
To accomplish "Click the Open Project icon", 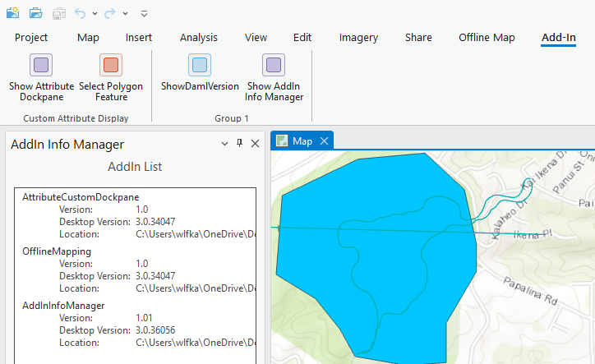I will click(x=35, y=13).
